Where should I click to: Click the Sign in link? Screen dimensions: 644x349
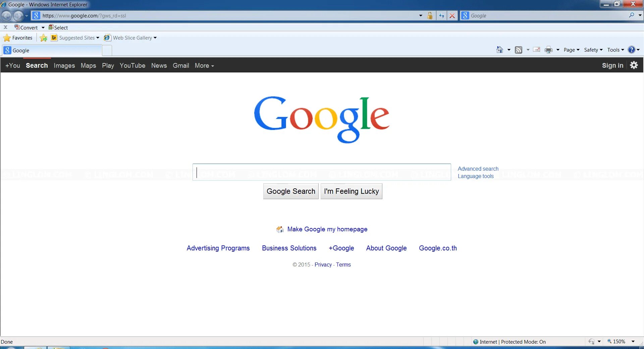point(612,65)
